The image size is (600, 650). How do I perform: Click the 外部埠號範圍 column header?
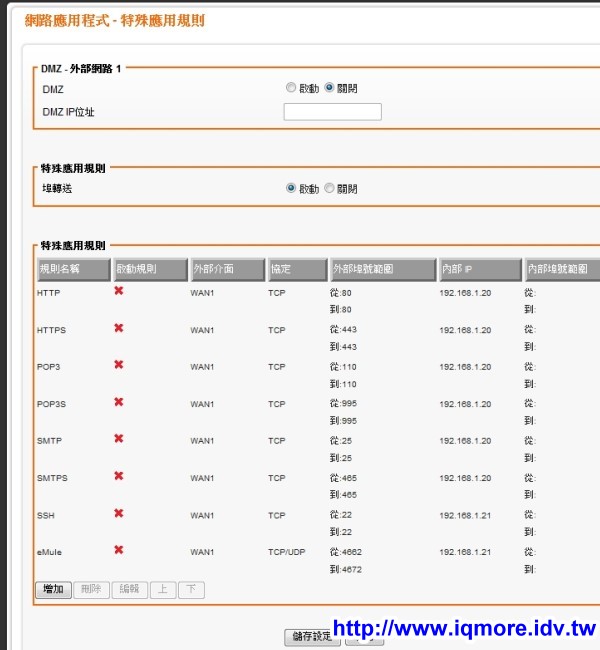pyautogui.click(x=384, y=269)
